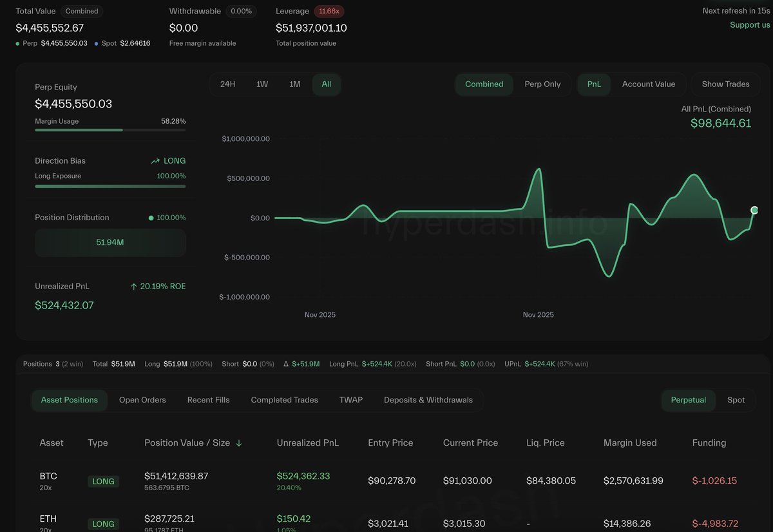The width and height of the screenshot is (773, 532).
Task: Select the 24H time range
Action: pos(227,84)
